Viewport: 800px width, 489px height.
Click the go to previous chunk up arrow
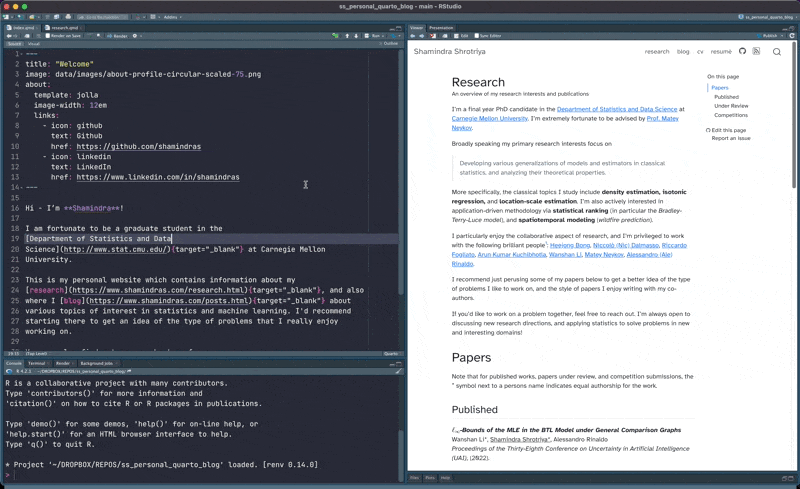(347, 36)
